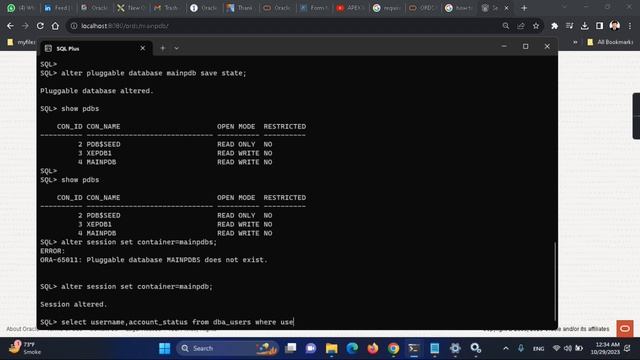This screenshot has width=640, height=360.
Task: Close the active Chrome tab
Action: (507, 8)
